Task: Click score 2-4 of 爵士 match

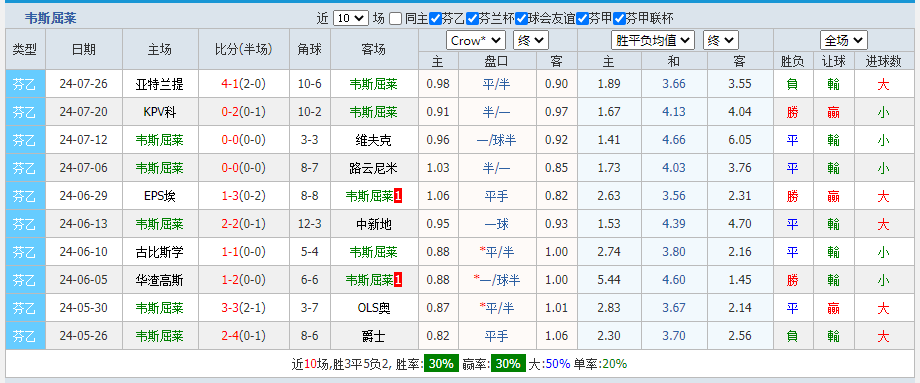Action: [229, 336]
